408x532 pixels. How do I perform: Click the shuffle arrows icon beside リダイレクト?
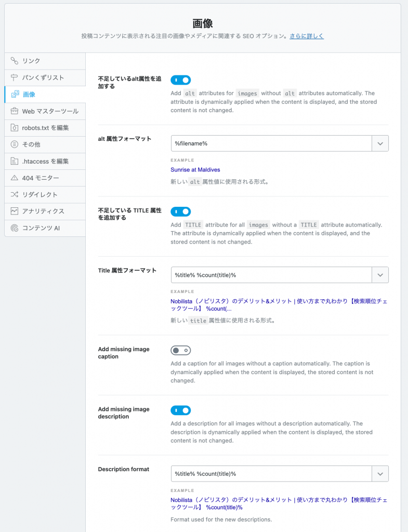[x=14, y=194]
